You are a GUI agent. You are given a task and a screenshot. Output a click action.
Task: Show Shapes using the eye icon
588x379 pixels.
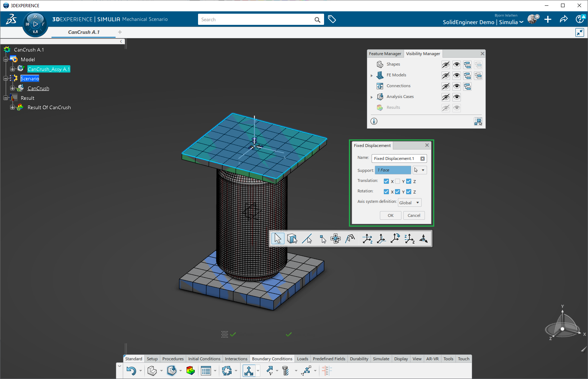click(x=456, y=64)
